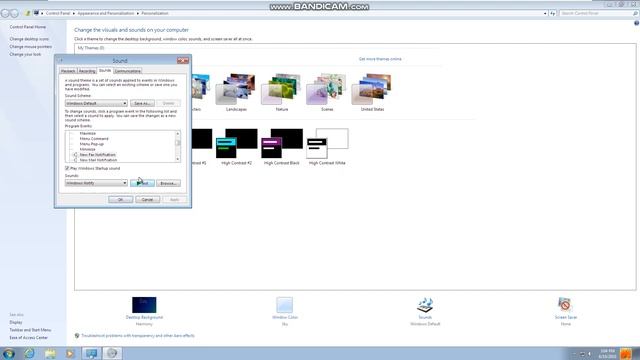Open Windows Explorer from the taskbar
The image size is (640, 360).
click(x=50, y=353)
